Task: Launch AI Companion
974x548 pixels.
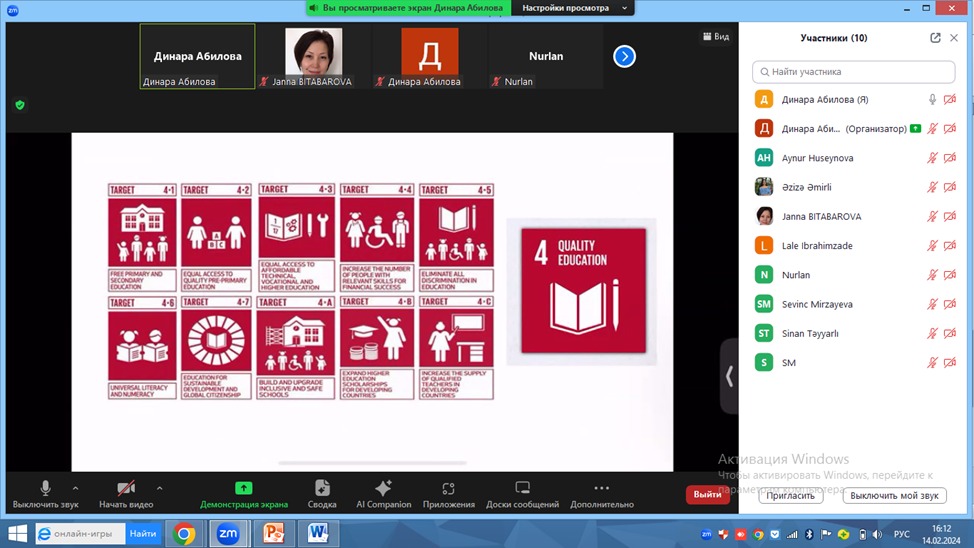Action: [383, 495]
